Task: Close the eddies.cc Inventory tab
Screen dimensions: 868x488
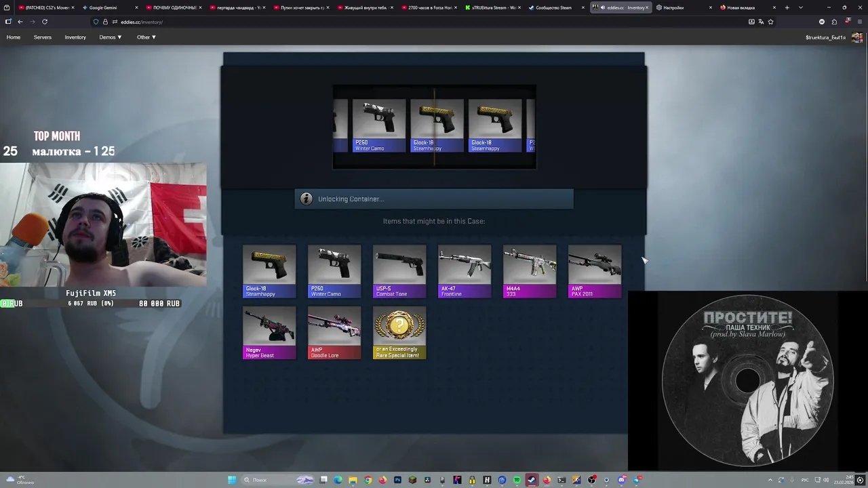Action: pos(646,7)
